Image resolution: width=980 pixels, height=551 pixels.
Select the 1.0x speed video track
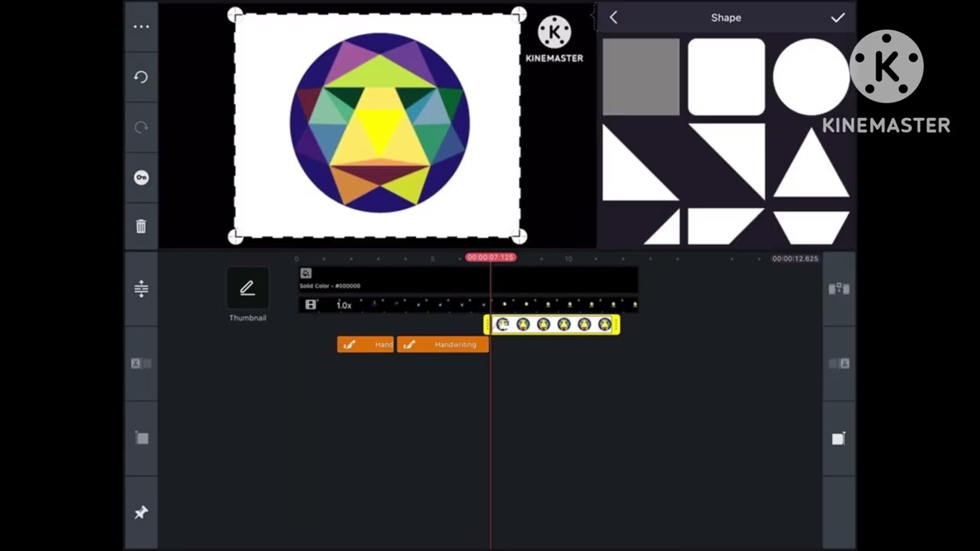click(468, 305)
